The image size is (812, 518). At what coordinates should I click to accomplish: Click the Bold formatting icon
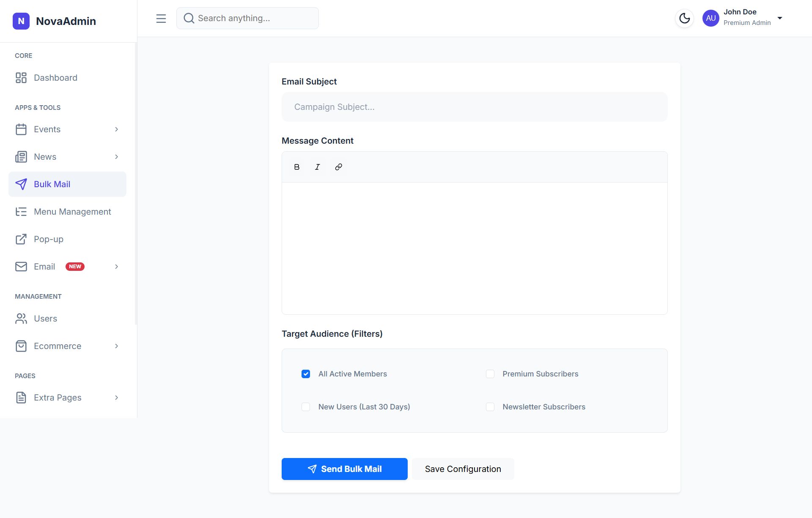point(296,167)
